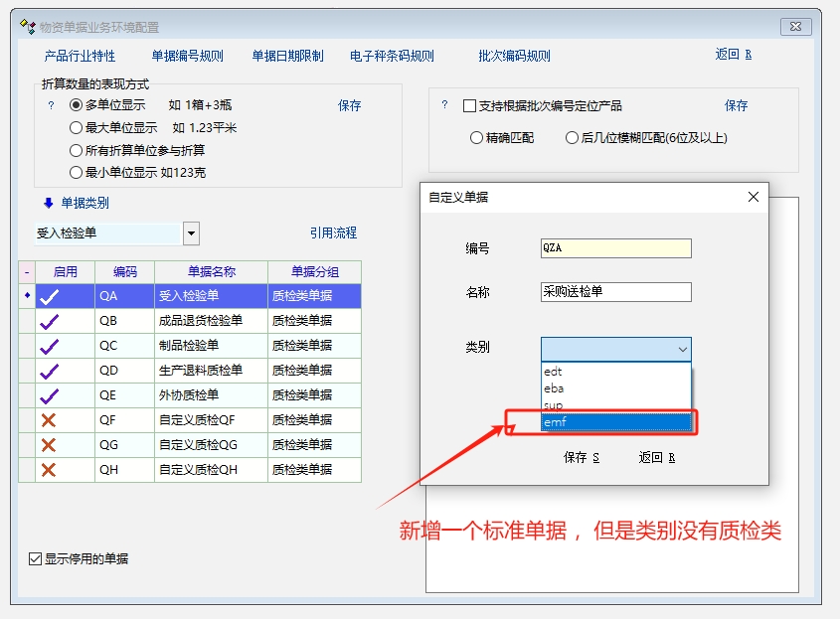Click the checkmark icon for 制品检验单
The image size is (840, 619).
49,346
